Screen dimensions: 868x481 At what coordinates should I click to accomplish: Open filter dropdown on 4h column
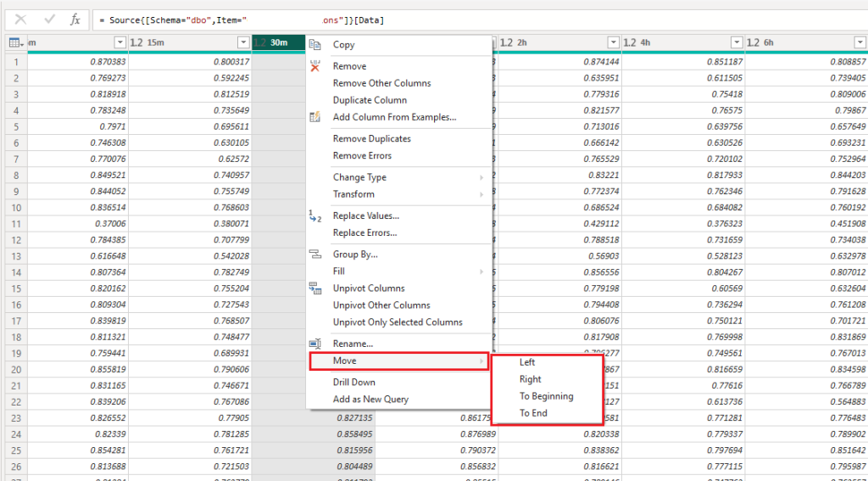click(x=737, y=42)
